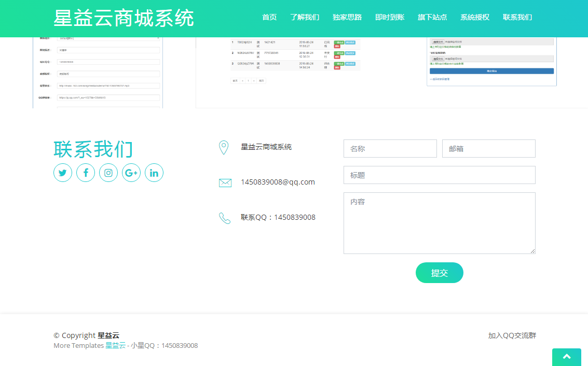
Task: Open the Twitter social icon link
Action: tap(63, 173)
